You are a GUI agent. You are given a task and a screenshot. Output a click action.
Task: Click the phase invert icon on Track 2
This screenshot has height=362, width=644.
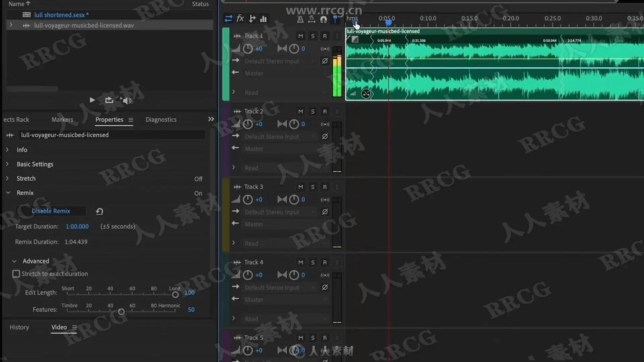click(x=325, y=136)
